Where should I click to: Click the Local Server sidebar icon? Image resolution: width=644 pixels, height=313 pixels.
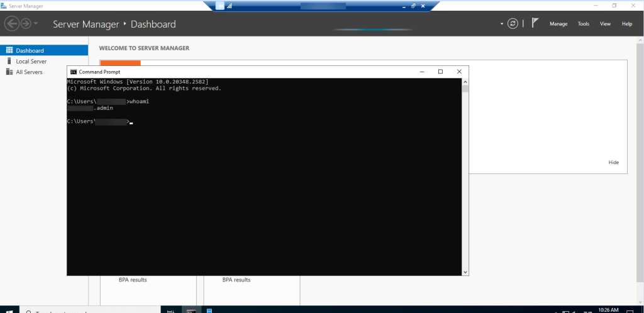pos(9,61)
